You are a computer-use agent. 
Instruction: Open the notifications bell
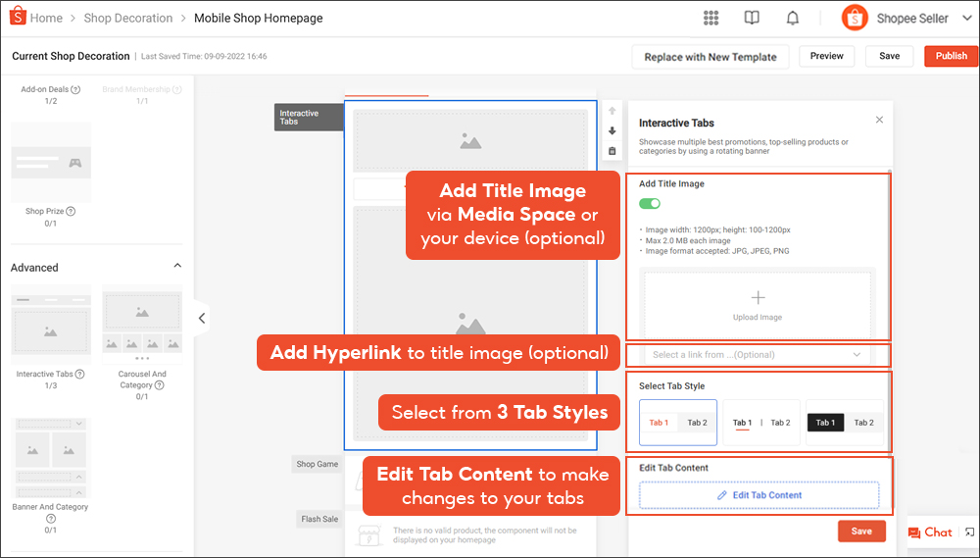pyautogui.click(x=793, y=18)
